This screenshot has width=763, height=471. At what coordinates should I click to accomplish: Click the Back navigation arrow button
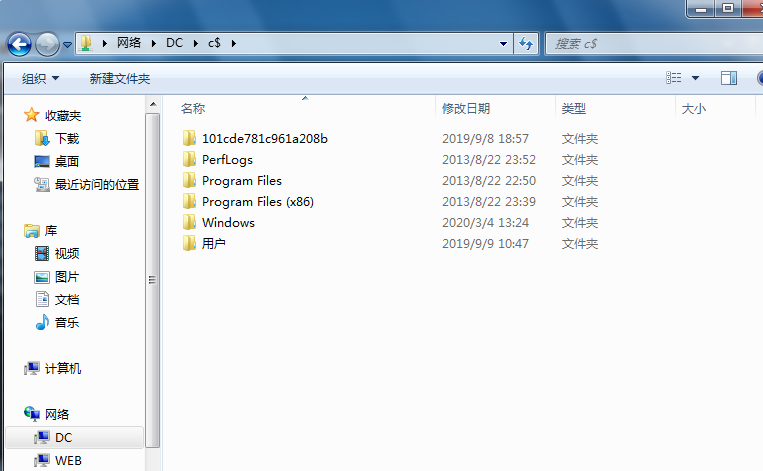click(x=19, y=44)
